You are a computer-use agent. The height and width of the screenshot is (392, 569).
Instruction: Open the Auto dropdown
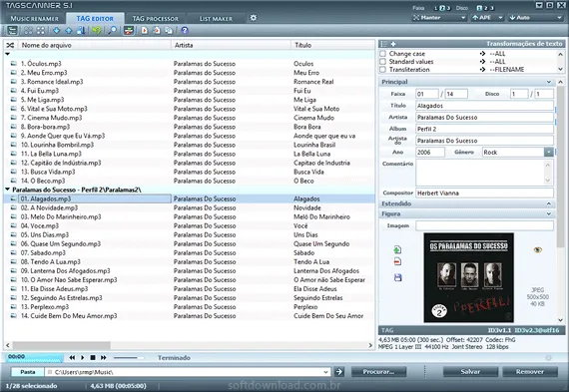535,17
